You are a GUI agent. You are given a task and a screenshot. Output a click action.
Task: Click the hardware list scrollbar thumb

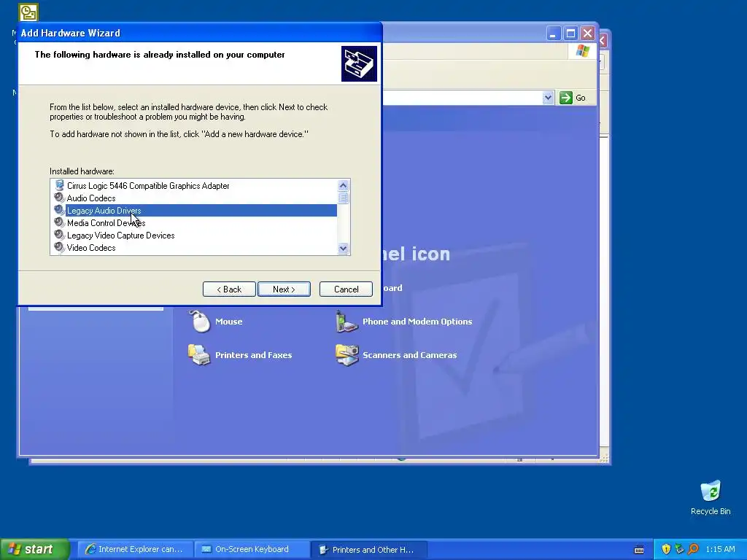coord(343,198)
